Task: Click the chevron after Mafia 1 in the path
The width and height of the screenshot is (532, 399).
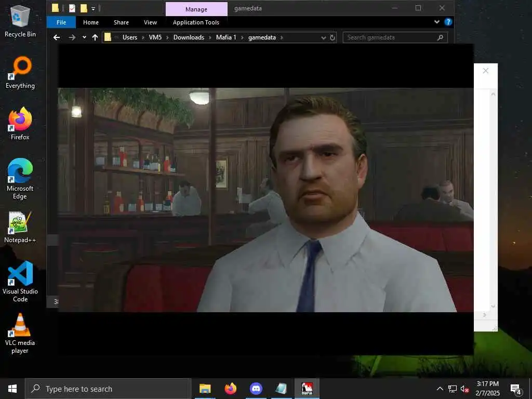Action: tap(242, 37)
